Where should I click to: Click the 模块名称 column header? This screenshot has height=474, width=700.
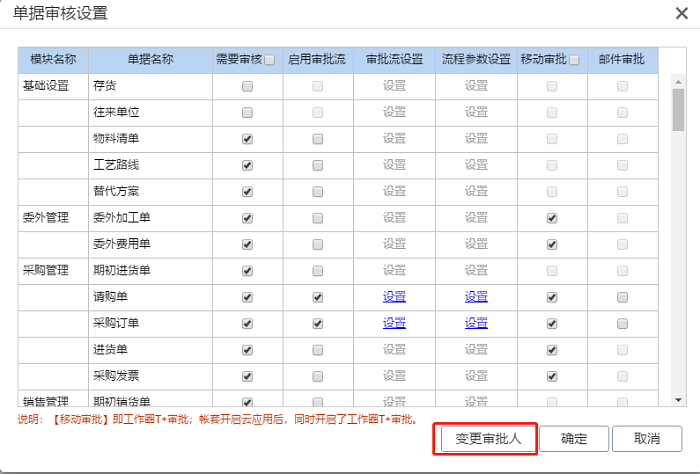(53, 60)
